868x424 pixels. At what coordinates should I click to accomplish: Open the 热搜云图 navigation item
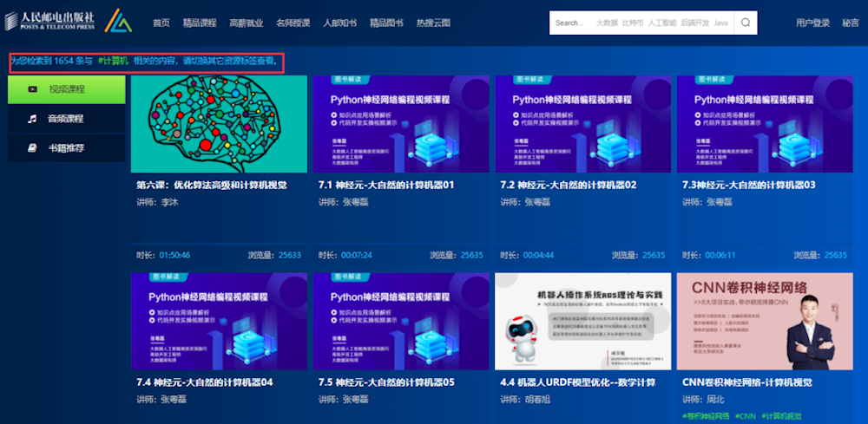[x=433, y=23]
